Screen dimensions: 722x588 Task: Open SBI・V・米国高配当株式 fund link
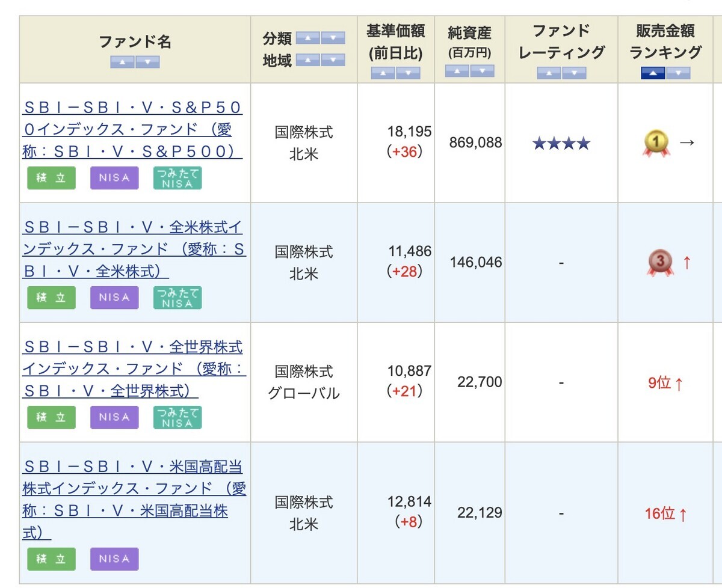pos(134,499)
